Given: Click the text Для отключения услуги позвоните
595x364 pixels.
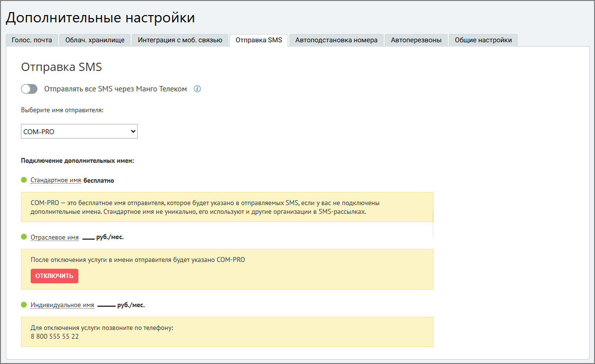Looking at the screenshot, I should coord(102,328).
